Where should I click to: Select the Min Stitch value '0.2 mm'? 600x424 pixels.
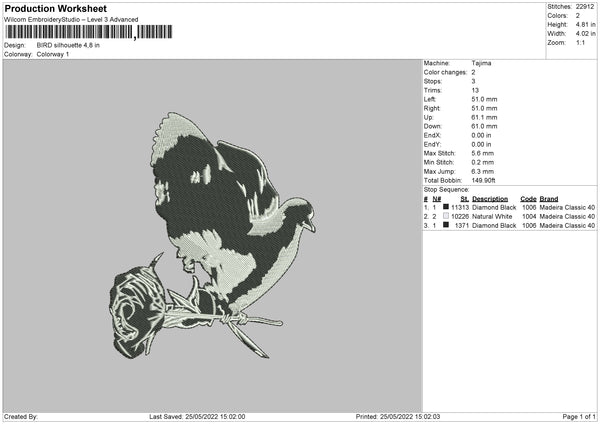pos(483,162)
